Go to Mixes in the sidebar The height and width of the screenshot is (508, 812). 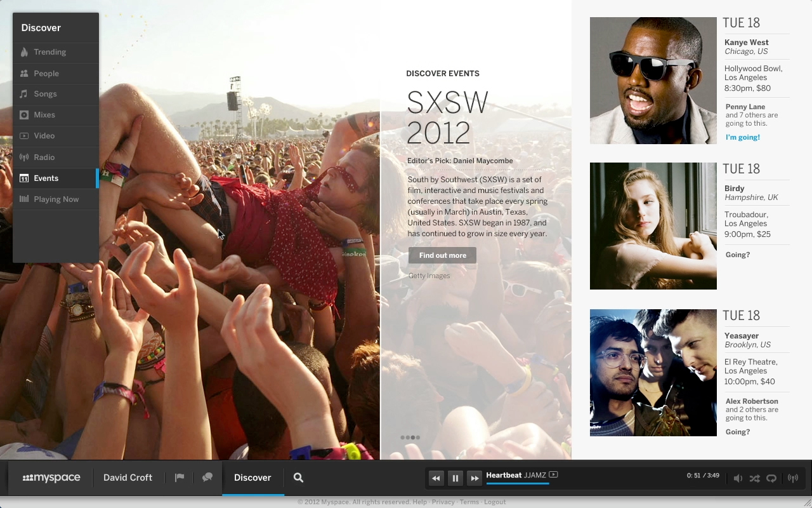(x=56, y=115)
